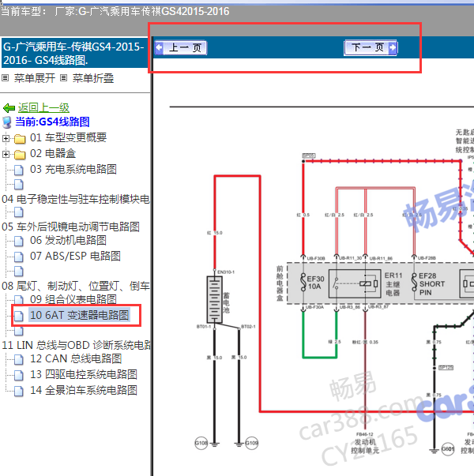Click battery symbol 蓄电池 in diagram
This screenshot has width=474, height=476.
[215, 299]
